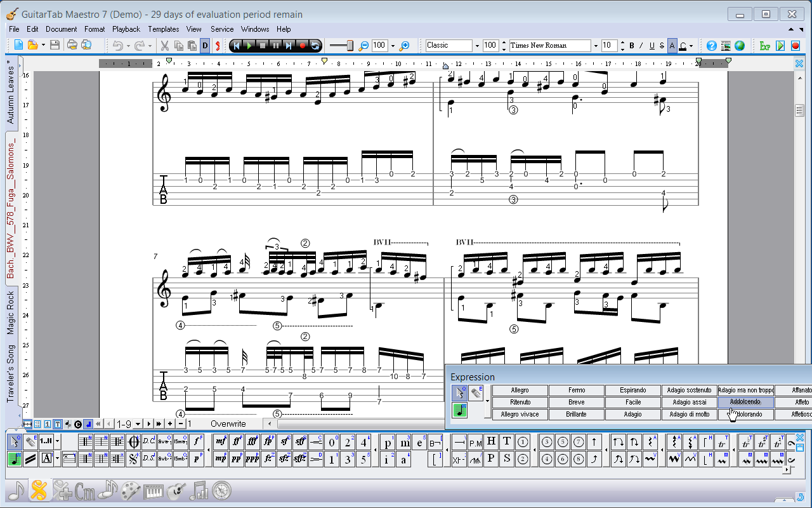This screenshot has height=508, width=812.
Task: Choose the Ritenuto expression button
Action: point(520,402)
